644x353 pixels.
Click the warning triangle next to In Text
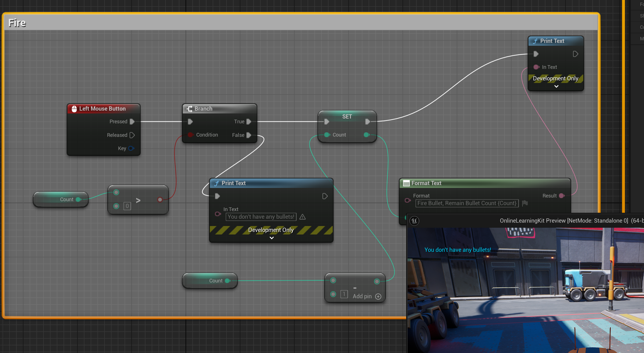tap(303, 217)
